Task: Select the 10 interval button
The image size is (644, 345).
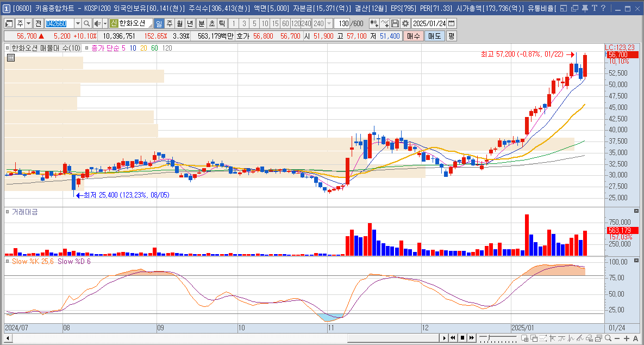Action: tap(265, 23)
